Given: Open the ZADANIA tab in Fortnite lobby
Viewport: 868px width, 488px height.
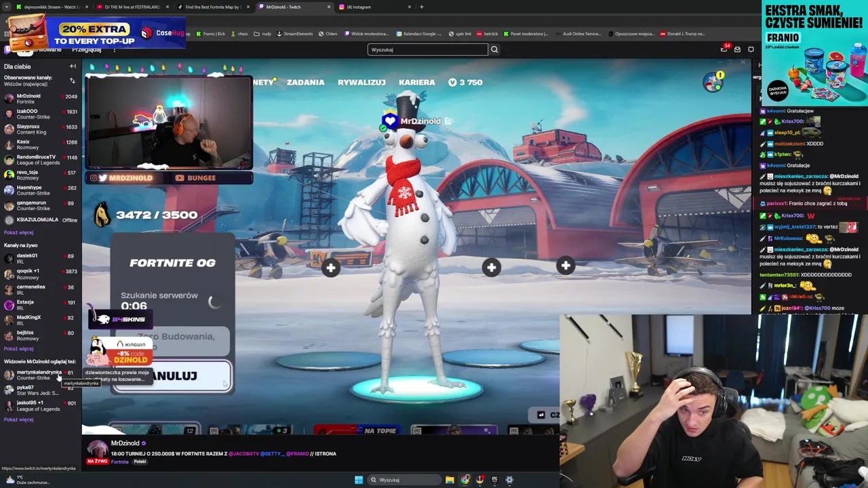Looking at the screenshot, I should [x=305, y=82].
